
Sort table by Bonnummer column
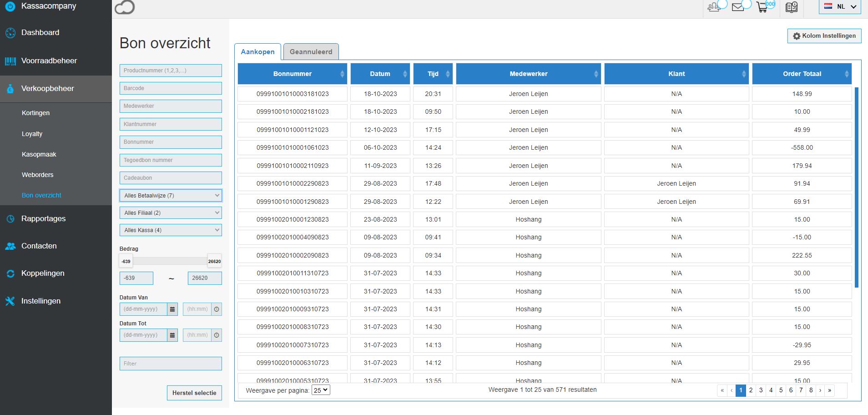(x=293, y=74)
